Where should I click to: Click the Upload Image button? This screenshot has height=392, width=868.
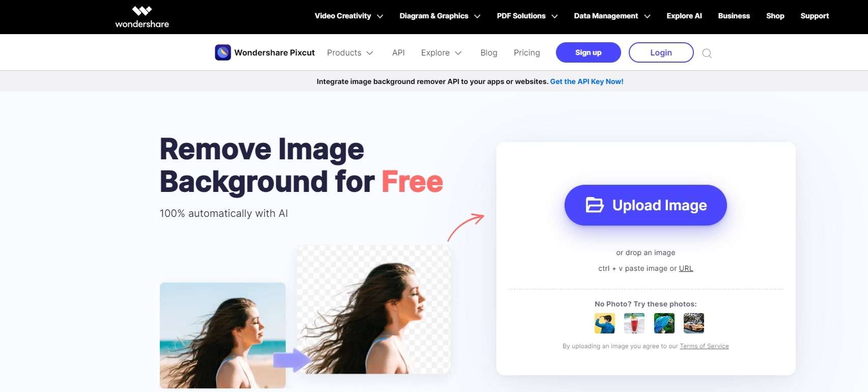646,205
